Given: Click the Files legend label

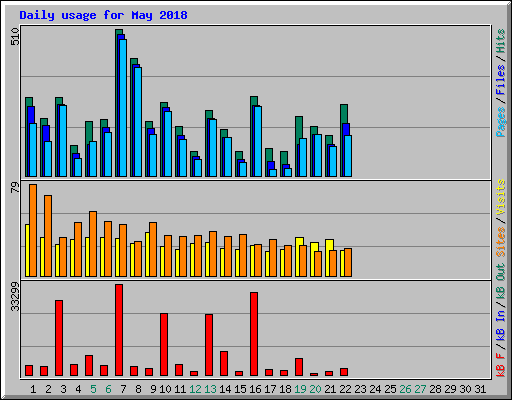Looking at the screenshot, I should (501, 80).
